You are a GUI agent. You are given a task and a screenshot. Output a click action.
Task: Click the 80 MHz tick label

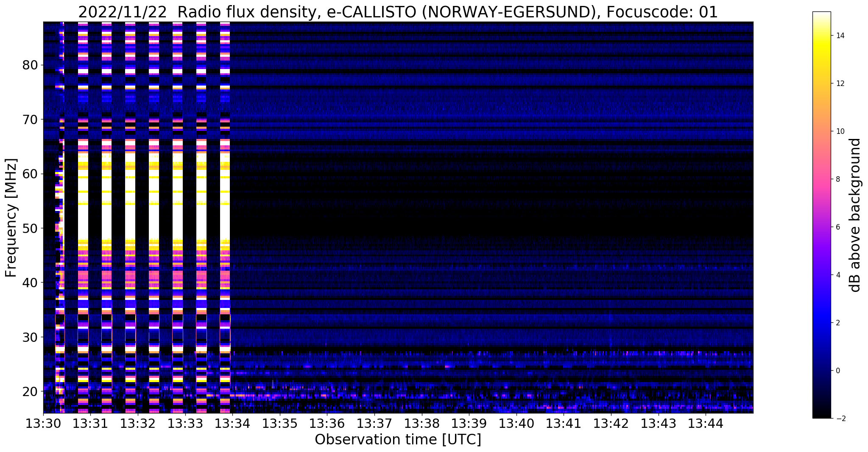click(30, 65)
